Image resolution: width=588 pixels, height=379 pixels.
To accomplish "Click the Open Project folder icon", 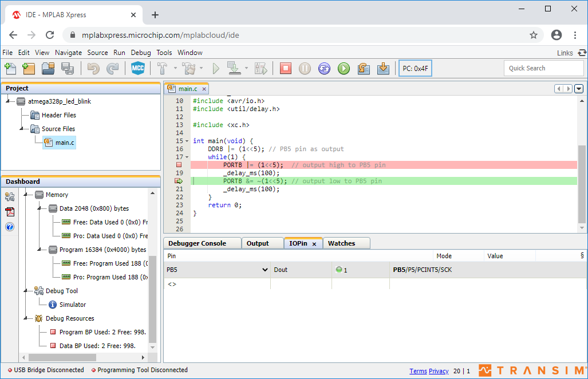I will pos(48,69).
